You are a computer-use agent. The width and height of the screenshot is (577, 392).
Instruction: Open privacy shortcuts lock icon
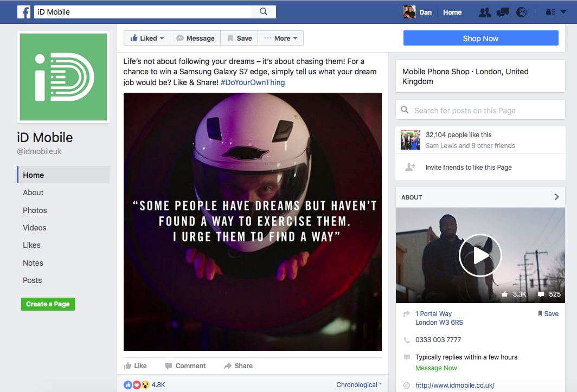(550, 12)
